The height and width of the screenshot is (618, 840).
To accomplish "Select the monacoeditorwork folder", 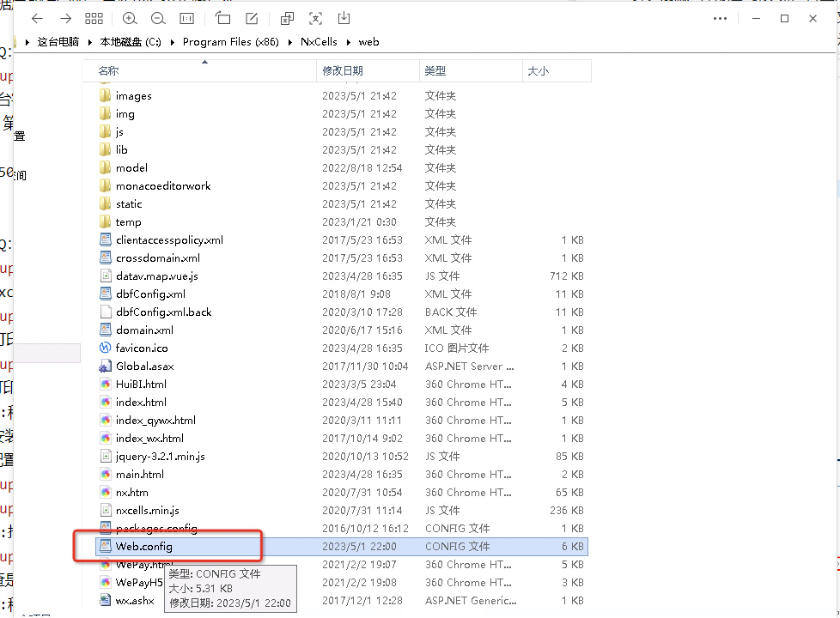I will point(163,185).
